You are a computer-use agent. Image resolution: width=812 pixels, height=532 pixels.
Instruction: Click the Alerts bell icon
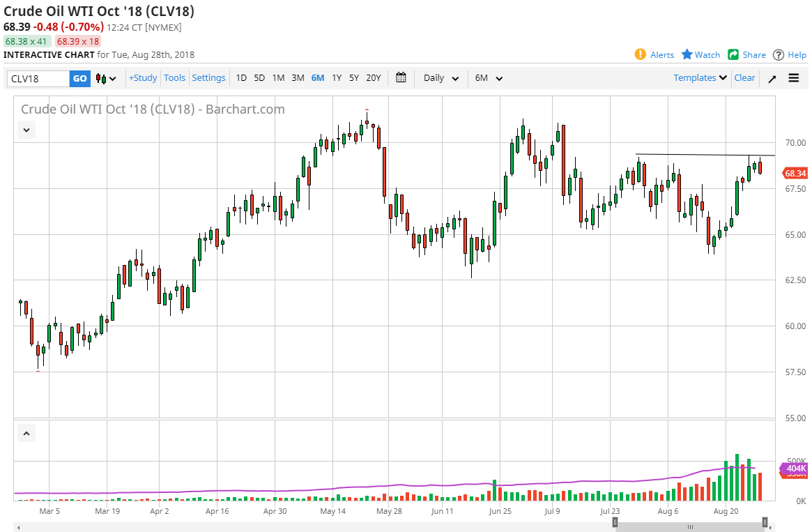pyautogui.click(x=641, y=54)
